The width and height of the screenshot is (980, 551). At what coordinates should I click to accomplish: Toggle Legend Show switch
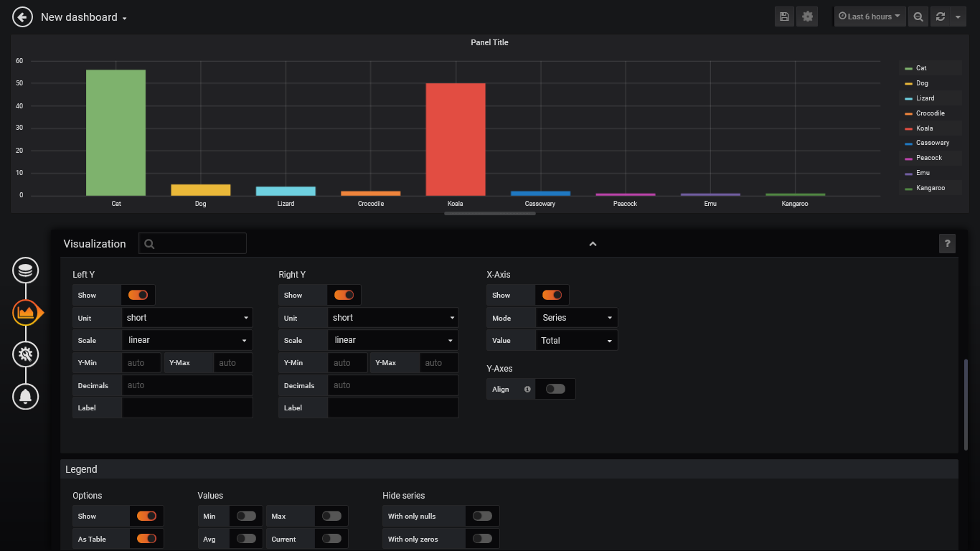click(146, 516)
